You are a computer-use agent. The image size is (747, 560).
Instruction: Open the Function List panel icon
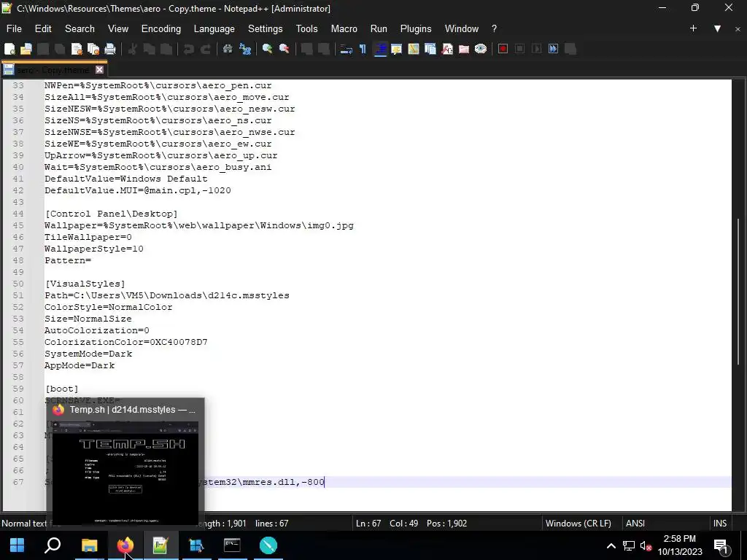coord(447,49)
